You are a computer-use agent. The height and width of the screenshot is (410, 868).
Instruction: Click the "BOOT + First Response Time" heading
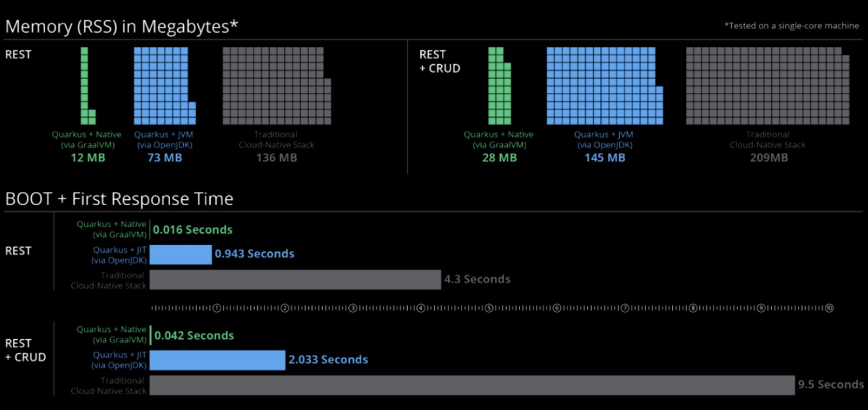pyautogui.click(x=119, y=199)
